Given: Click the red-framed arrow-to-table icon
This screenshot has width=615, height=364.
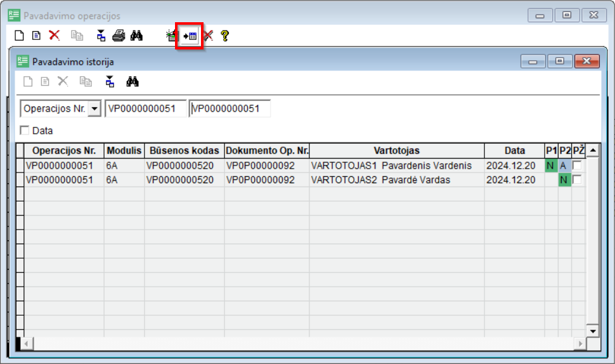Looking at the screenshot, I should pyautogui.click(x=189, y=36).
